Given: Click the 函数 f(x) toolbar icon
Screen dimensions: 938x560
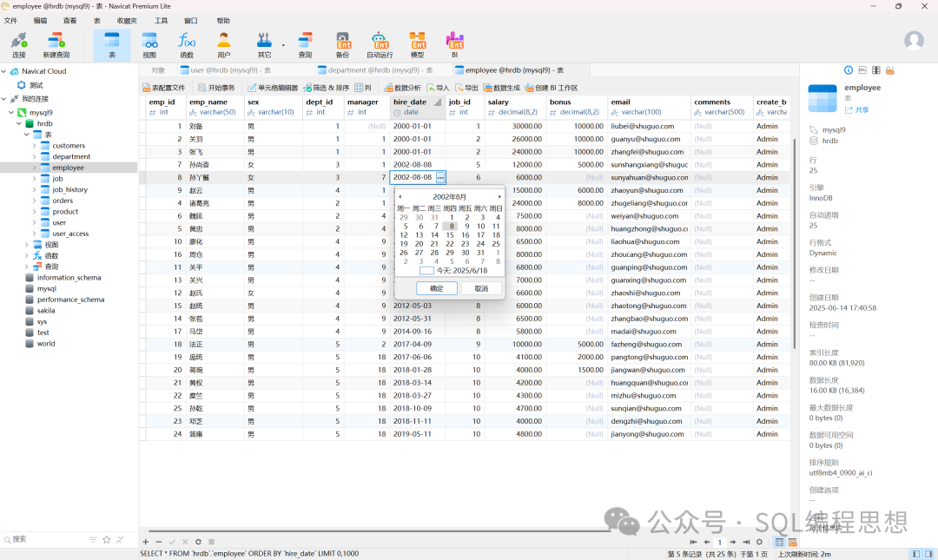Looking at the screenshot, I should (x=187, y=45).
